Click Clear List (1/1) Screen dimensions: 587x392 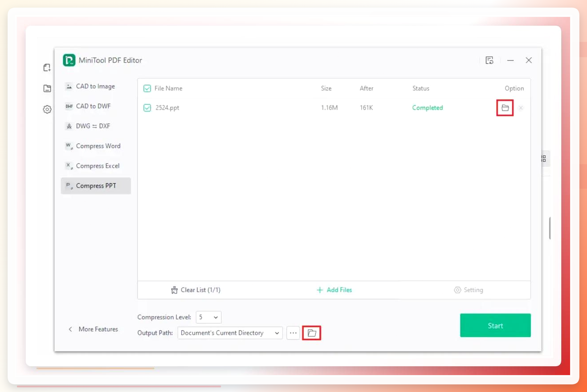click(196, 290)
